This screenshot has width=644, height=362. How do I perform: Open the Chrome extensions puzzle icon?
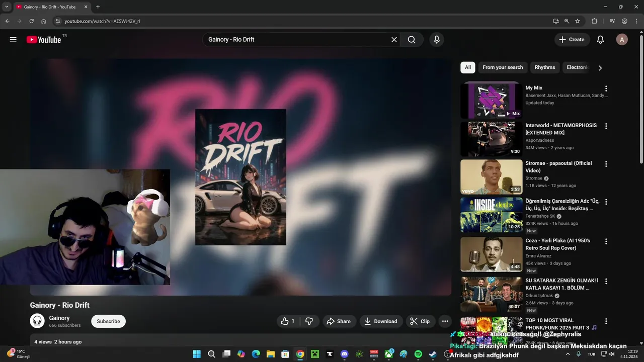[x=595, y=21]
